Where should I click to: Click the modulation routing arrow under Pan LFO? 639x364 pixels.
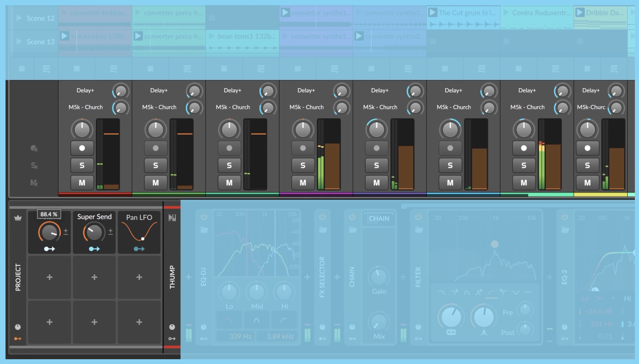[x=139, y=249]
